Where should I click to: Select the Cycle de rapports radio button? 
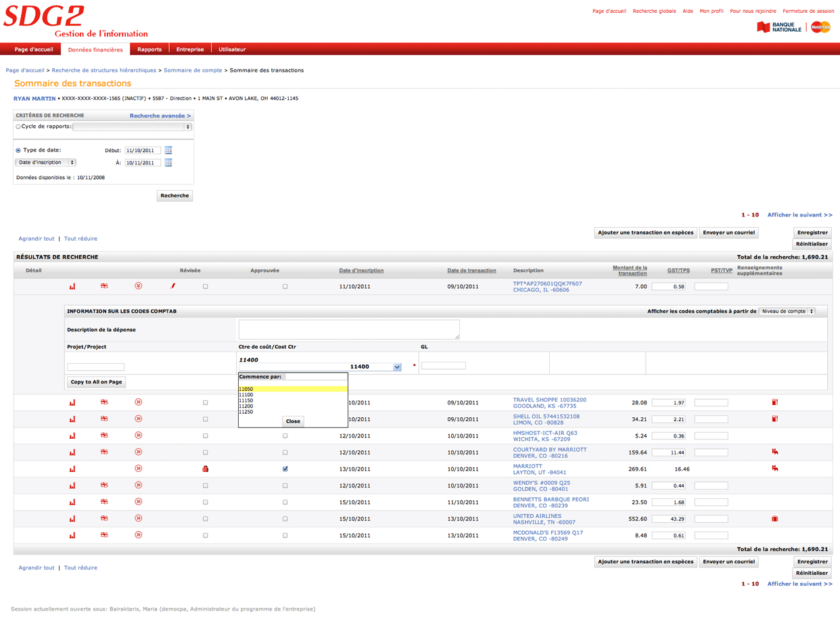click(x=18, y=126)
